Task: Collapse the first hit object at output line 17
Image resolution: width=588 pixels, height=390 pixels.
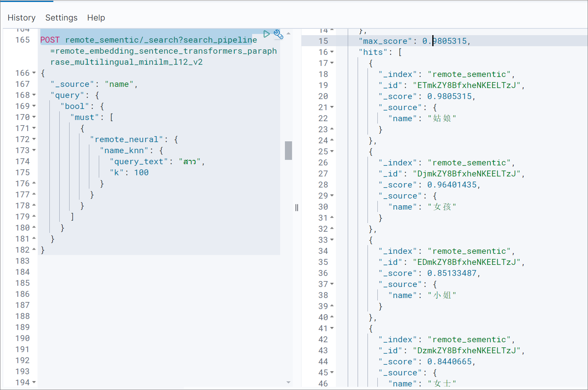Action: coord(332,63)
